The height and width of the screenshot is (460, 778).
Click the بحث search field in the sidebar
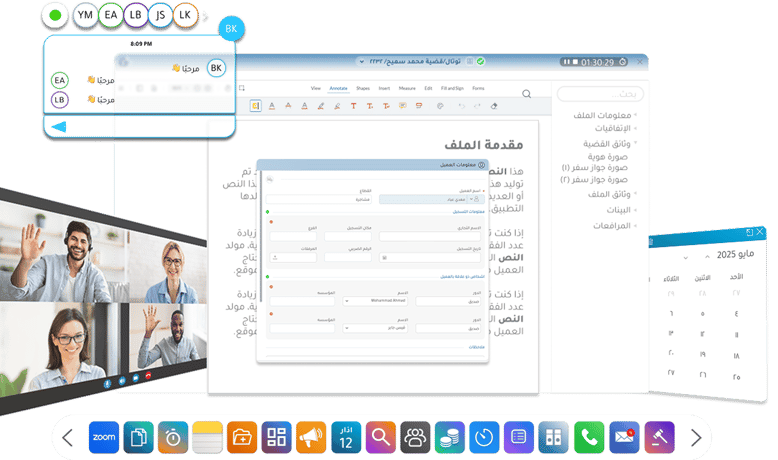[x=600, y=94]
